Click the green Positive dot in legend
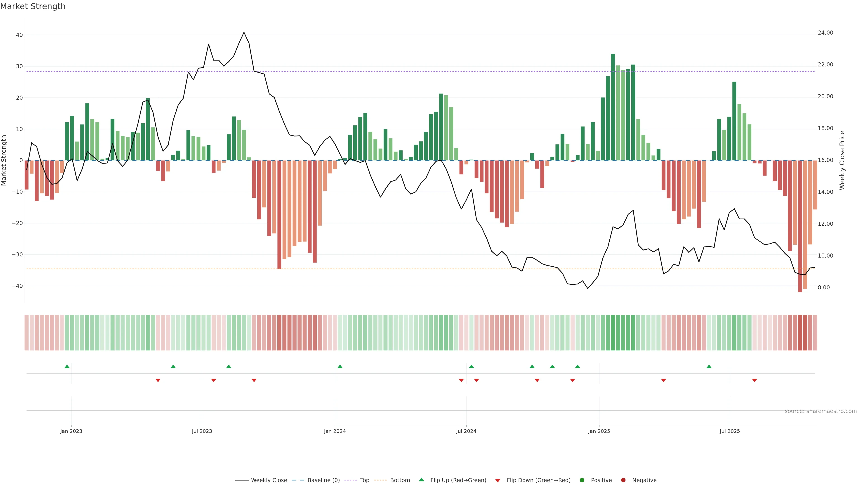This screenshot has height=488, width=868. pos(582,480)
